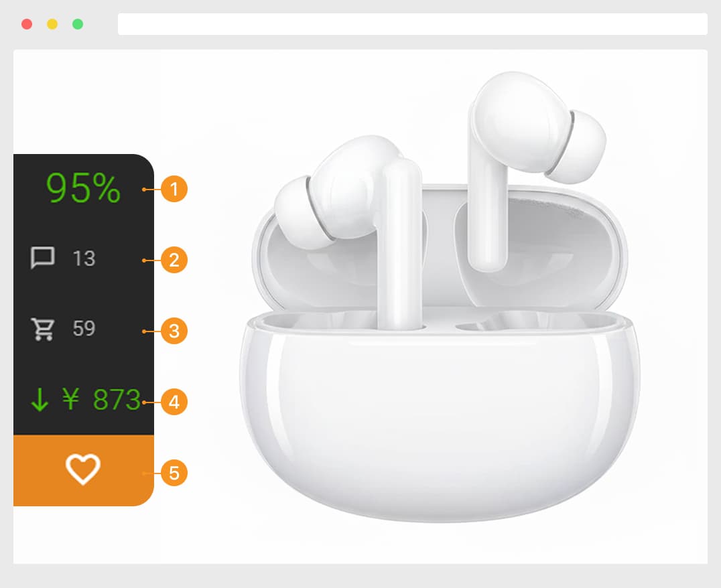Click the cart count 59
This screenshot has width=721, height=588.
coord(84,328)
